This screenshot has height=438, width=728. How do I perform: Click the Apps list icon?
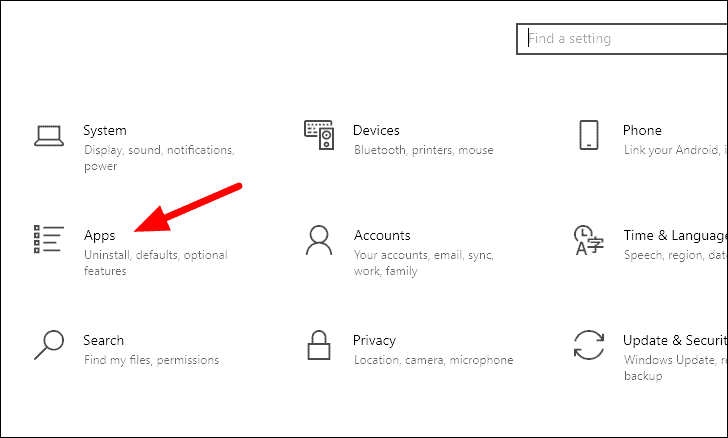[49, 239]
